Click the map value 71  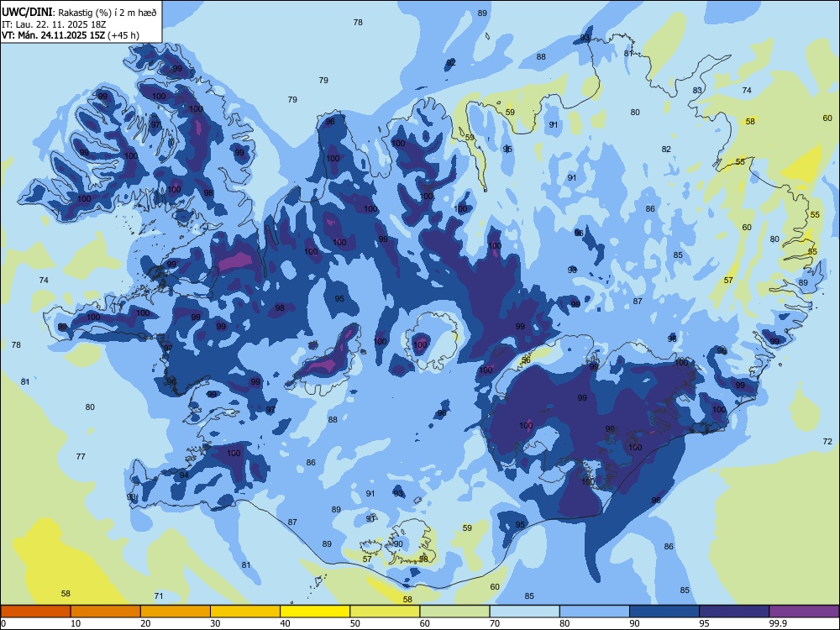(159, 596)
